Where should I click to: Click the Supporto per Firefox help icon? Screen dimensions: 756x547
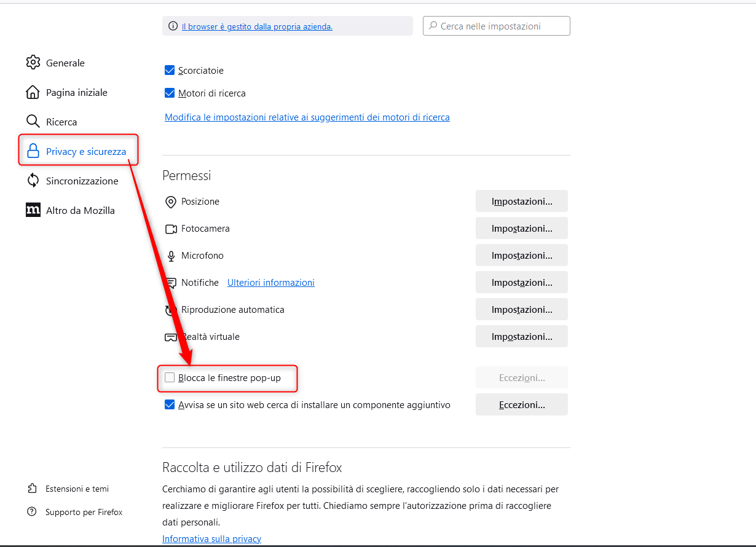[33, 512]
